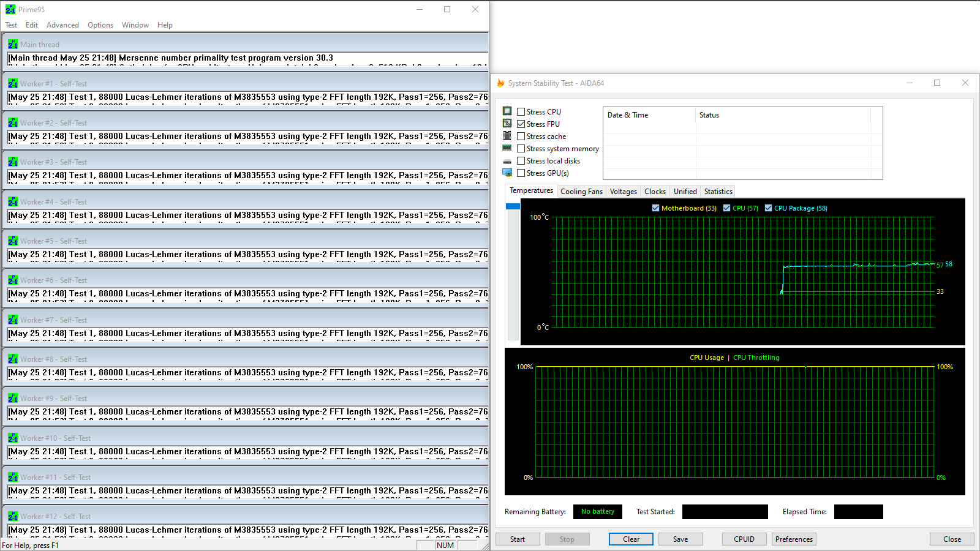
Task: Click the Worker #12 pane icon
Action: pos(13,516)
